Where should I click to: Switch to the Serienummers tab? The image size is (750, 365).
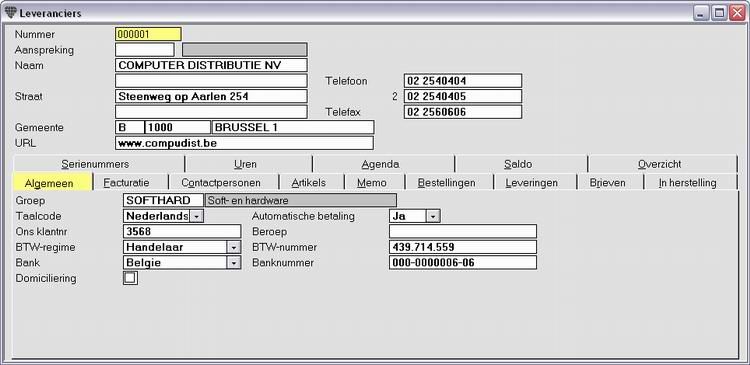pyautogui.click(x=99, y=164)
